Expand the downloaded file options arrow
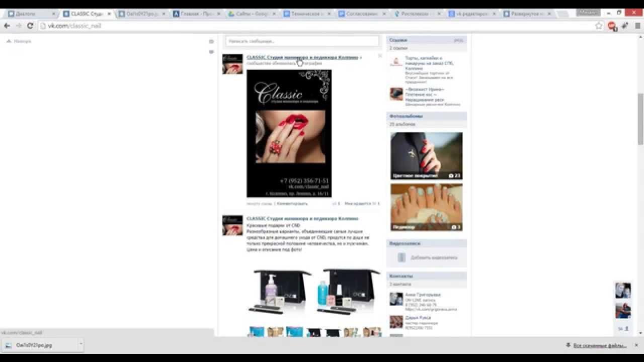The width and height of the screenshot is (644, 362). (x=80, y=345)
